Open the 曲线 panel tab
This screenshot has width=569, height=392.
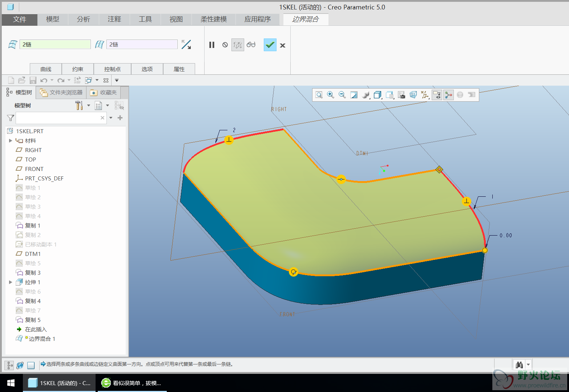[x=46, y=69]
